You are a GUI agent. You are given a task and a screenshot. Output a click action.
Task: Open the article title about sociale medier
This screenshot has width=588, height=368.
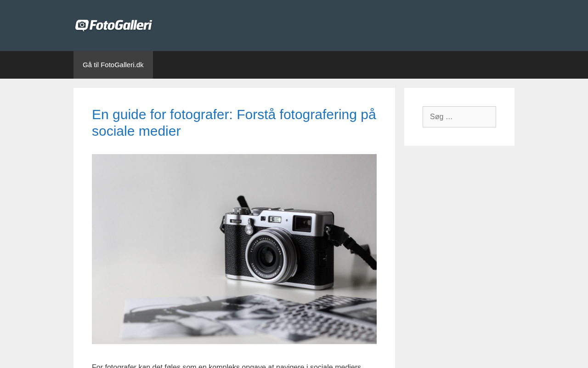[x=234, y=122]
